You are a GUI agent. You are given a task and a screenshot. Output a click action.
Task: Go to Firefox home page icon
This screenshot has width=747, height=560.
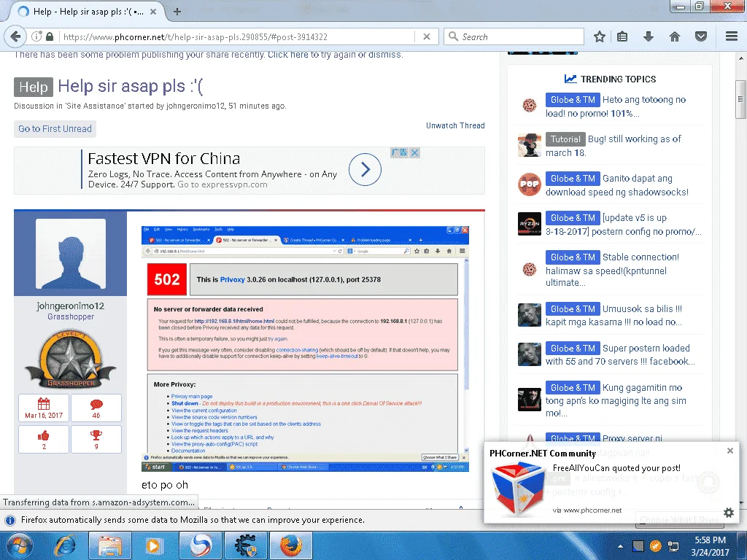click(x=675, y=36)
